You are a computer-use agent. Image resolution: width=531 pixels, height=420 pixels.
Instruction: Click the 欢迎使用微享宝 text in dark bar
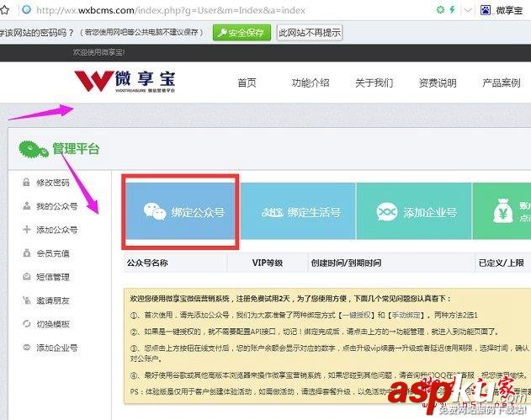click(99, 52)
